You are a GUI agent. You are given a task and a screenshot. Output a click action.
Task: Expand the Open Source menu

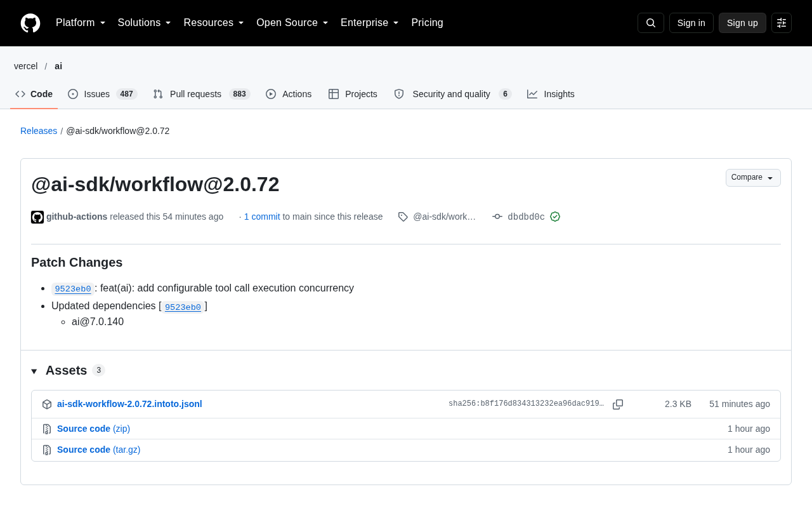click(292, 23)
